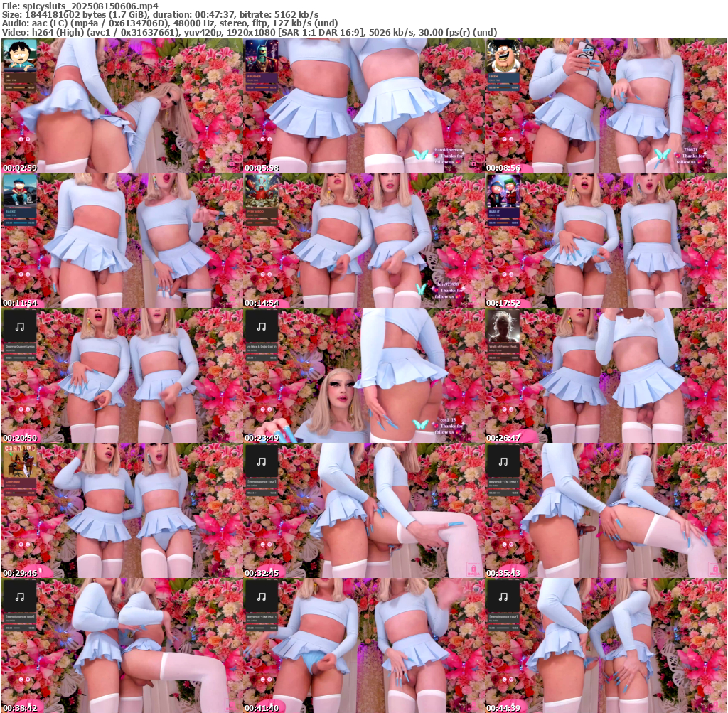Select the thumbnail stamped 00:17:52
The width and height of the screenshot is (728, 713).
[x=606, y=240]
